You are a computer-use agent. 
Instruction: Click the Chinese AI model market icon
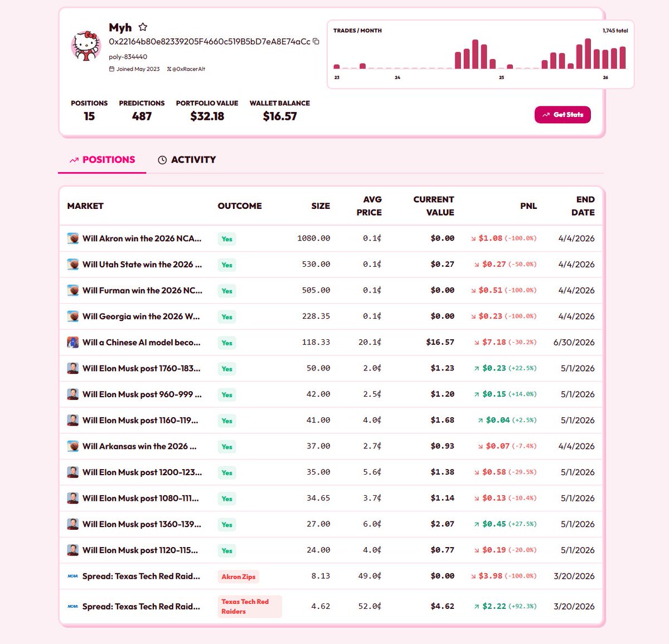coord(73,343)
